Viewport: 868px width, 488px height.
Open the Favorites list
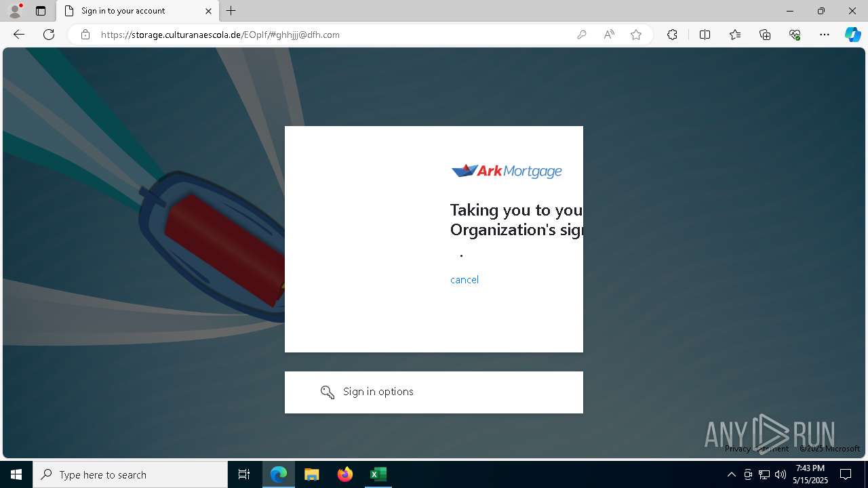[x=735, y=35]
